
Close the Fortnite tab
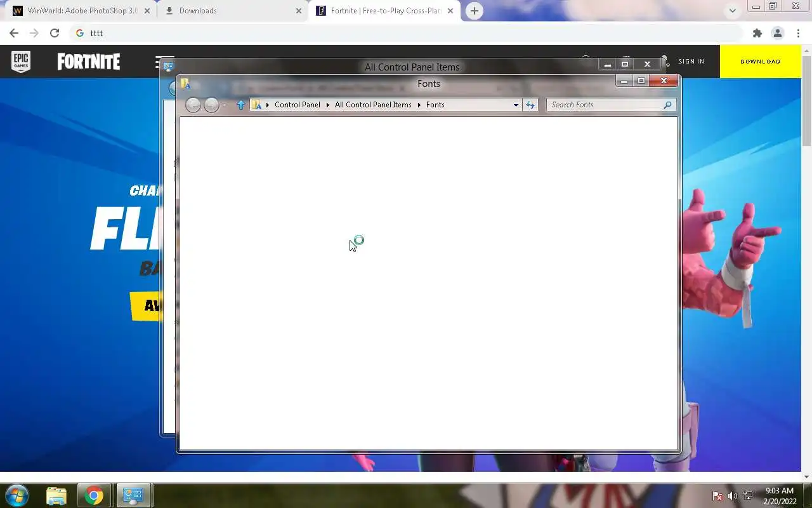[x=451, y=11]
